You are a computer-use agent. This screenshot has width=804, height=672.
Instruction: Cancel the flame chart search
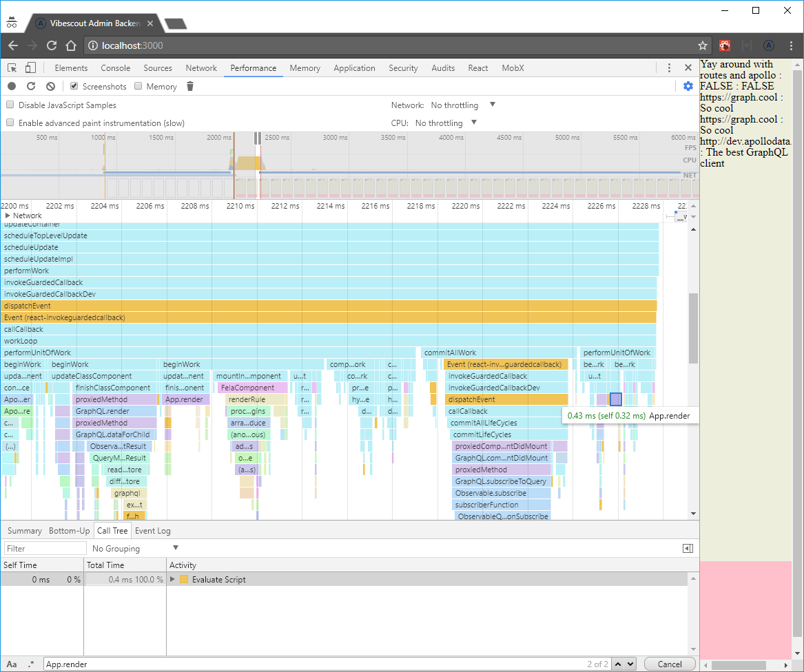670,664
